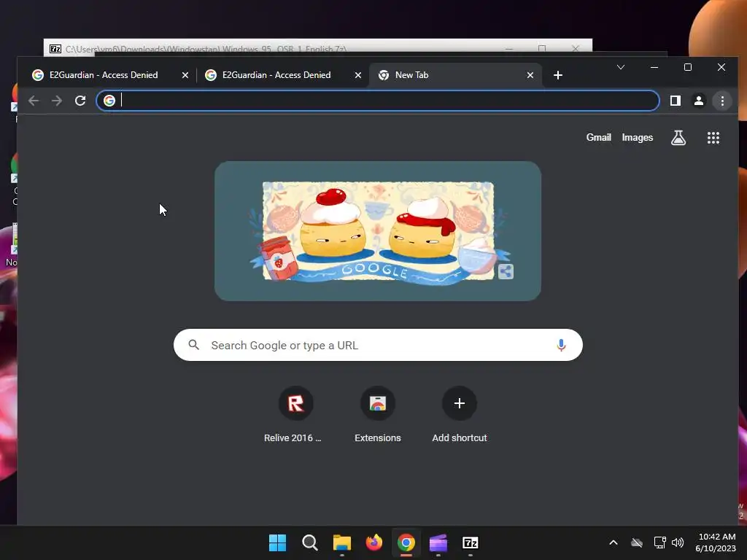Expand the system tray hidden icons
The height and width of the screenshot is (560, 747).
[x=614, y=542]
